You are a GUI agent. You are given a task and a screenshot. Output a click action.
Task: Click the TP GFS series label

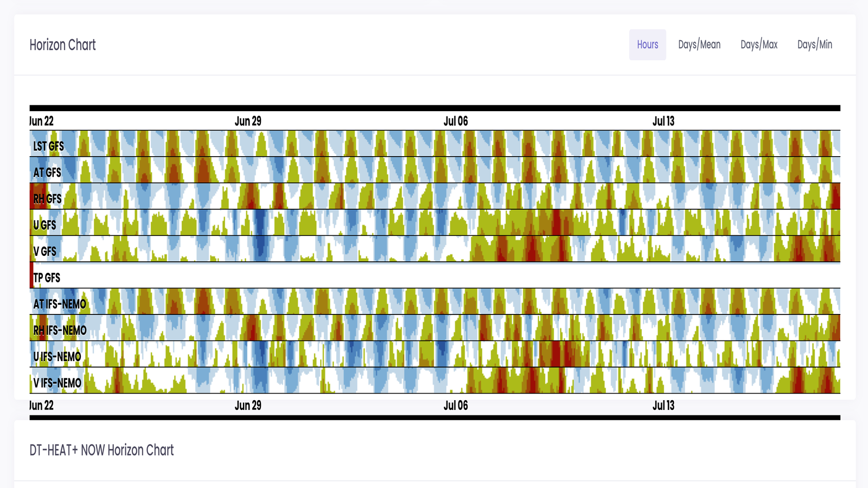pyautogui.click(x=47, y=278)
